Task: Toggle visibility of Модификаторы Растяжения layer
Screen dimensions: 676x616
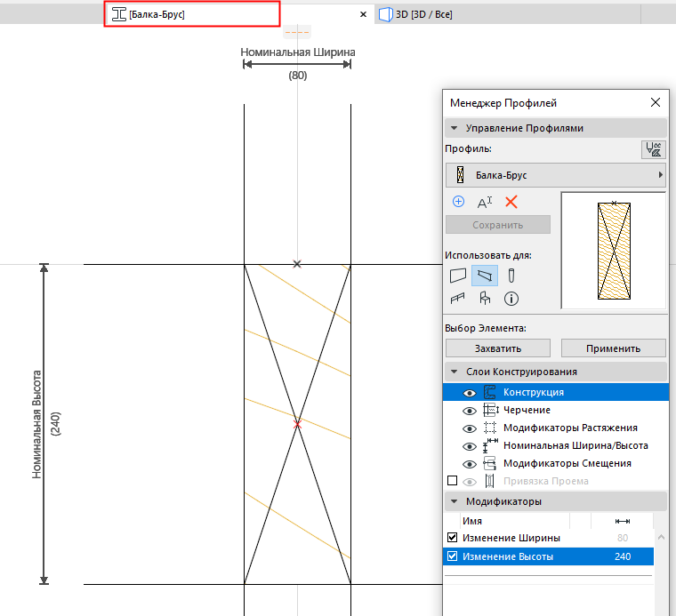Action: 469,428
